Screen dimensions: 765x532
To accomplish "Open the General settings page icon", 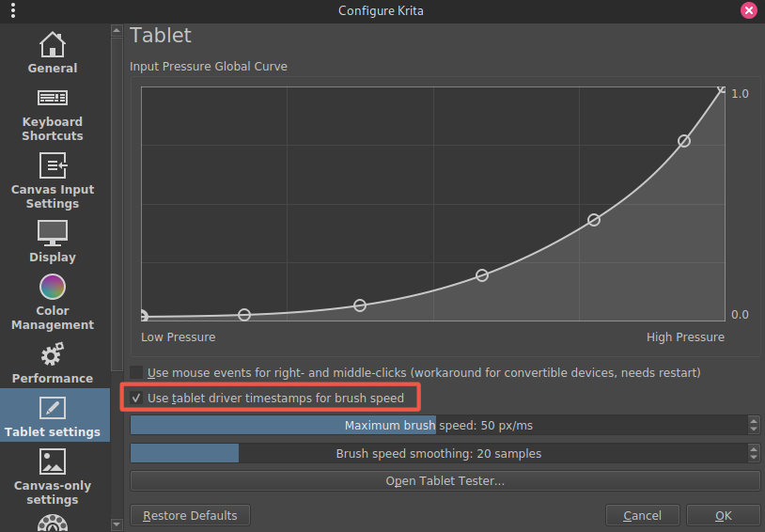I will coord(53,44).
